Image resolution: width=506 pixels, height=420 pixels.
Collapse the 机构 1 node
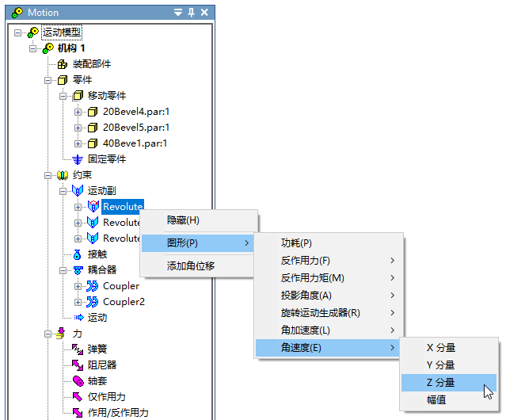pos(33,48)
